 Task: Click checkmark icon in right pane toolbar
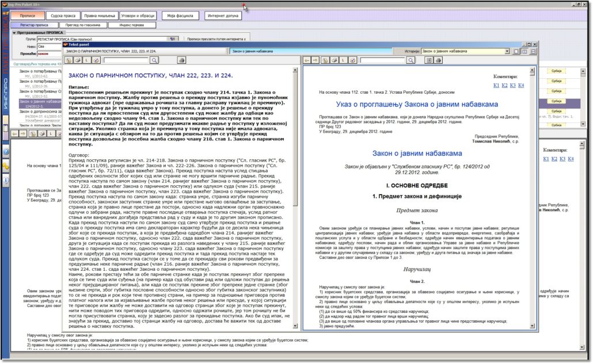click(x=352, y=60)
